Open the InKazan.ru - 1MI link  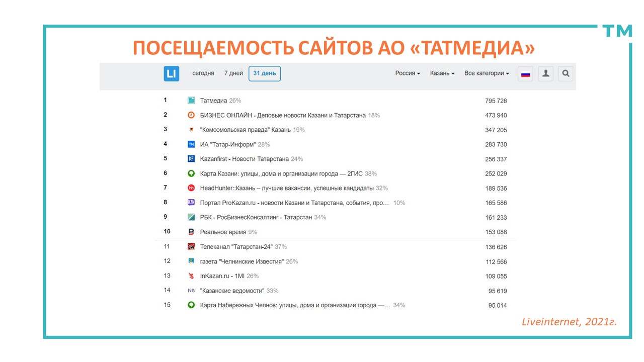click(222, 276)
